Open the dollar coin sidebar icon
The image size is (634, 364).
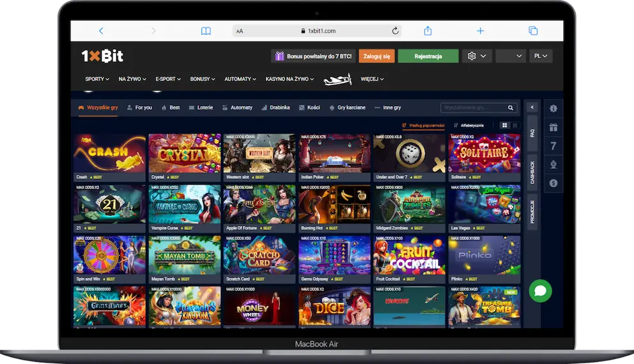(x=553, y=183)
